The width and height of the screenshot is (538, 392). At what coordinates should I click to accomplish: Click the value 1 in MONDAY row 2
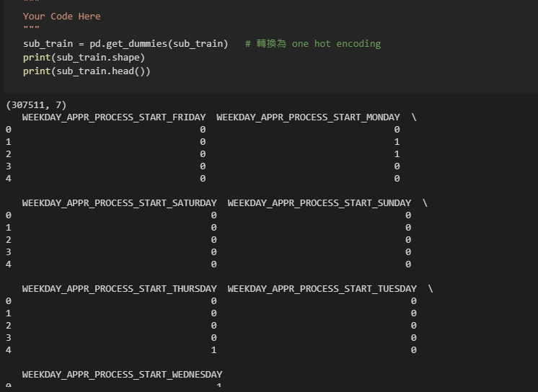pos(397,154)
